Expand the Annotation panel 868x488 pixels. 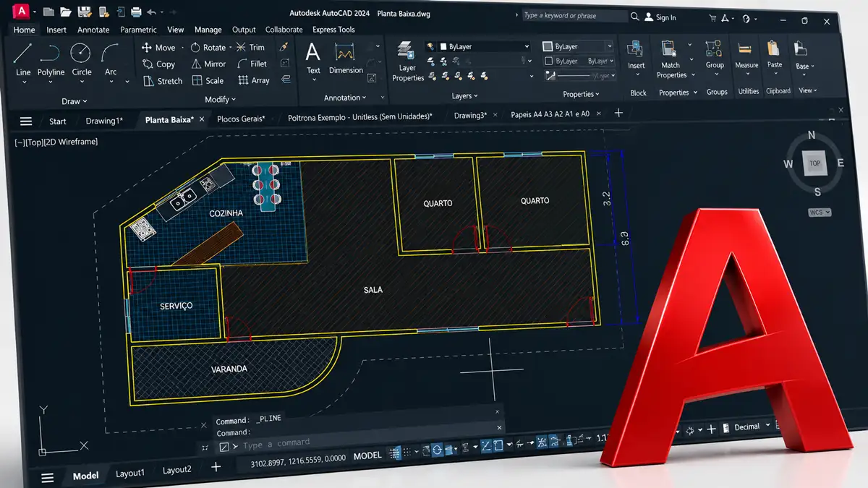(x=345, y=98)
